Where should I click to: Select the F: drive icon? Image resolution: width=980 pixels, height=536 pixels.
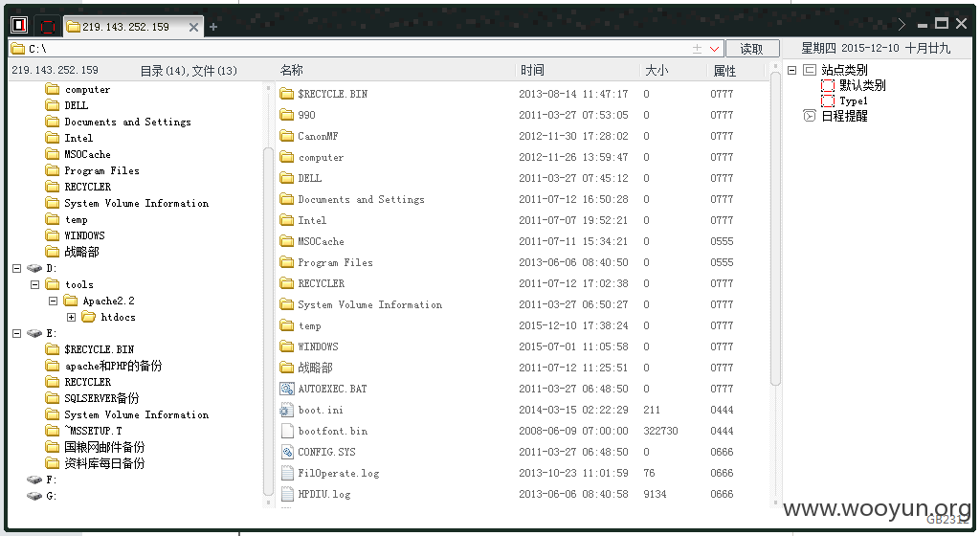tap(33, 480)
